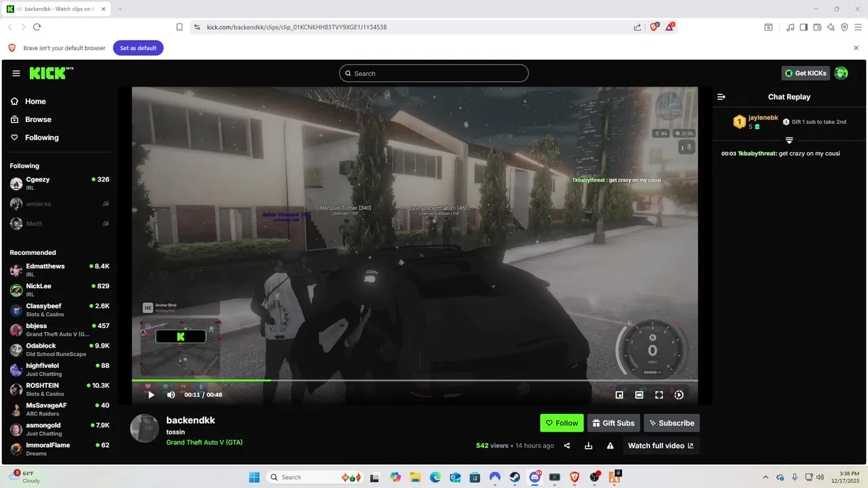Open File Explorer from taskbar
This screenshot has width=868, height=488.
click(x=415, y=477)
